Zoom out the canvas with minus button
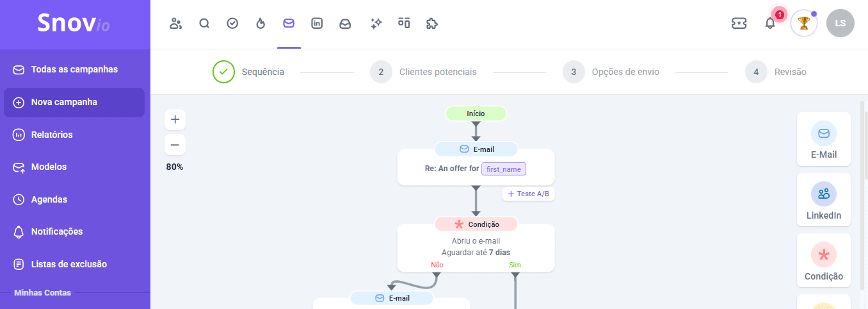 [175, 144]
